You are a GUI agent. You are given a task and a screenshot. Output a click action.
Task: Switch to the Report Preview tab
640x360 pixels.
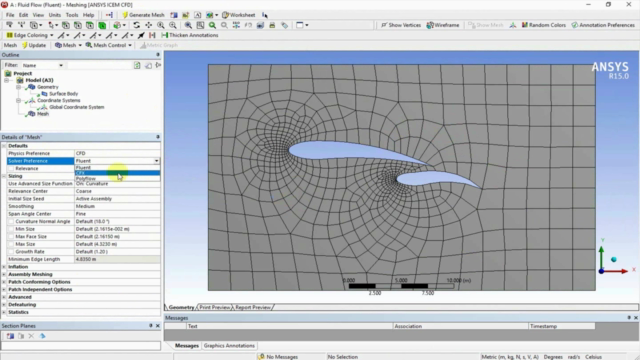pos(253,307)
